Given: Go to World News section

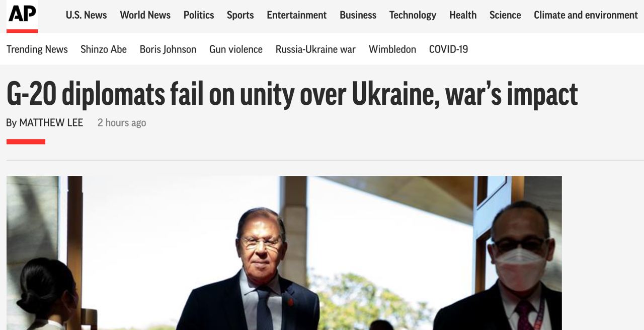Looking at the screenshot, I should tap(145, 15).
